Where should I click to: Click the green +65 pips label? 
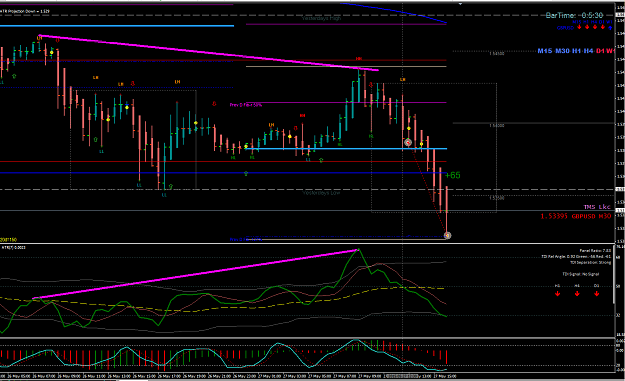click(452, 175)
